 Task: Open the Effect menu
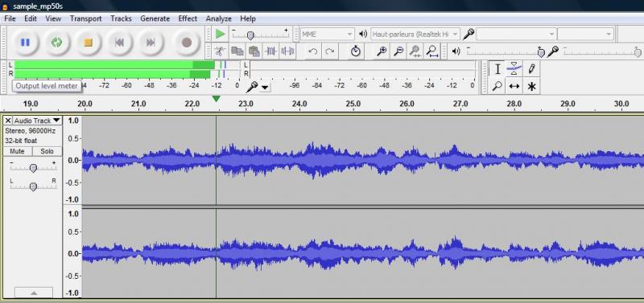(188, 18)
